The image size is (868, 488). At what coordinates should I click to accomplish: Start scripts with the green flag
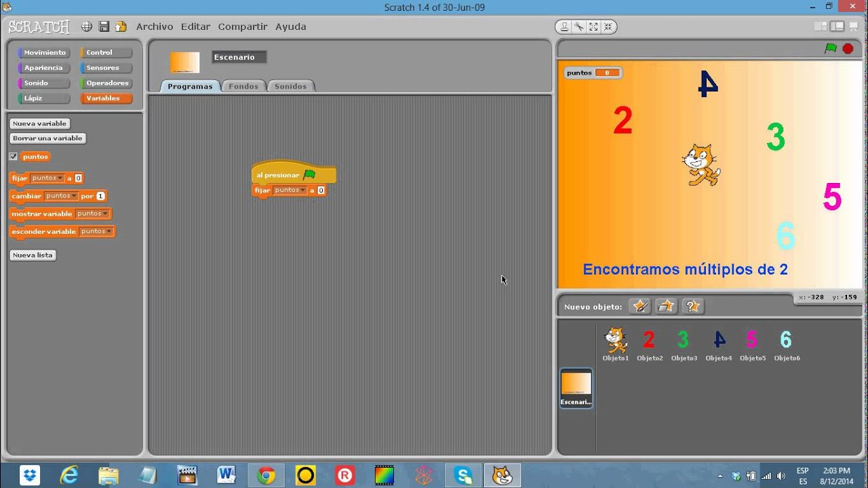point(831,48)
